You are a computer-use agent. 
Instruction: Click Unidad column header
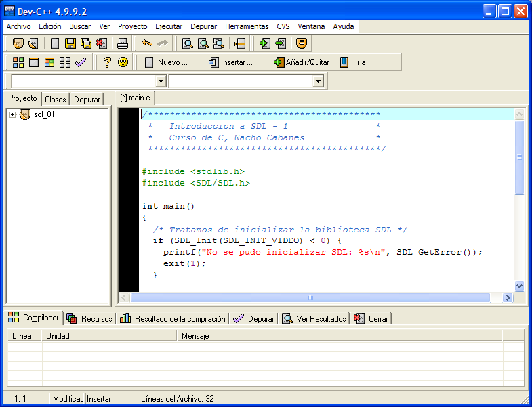(110, 336)
